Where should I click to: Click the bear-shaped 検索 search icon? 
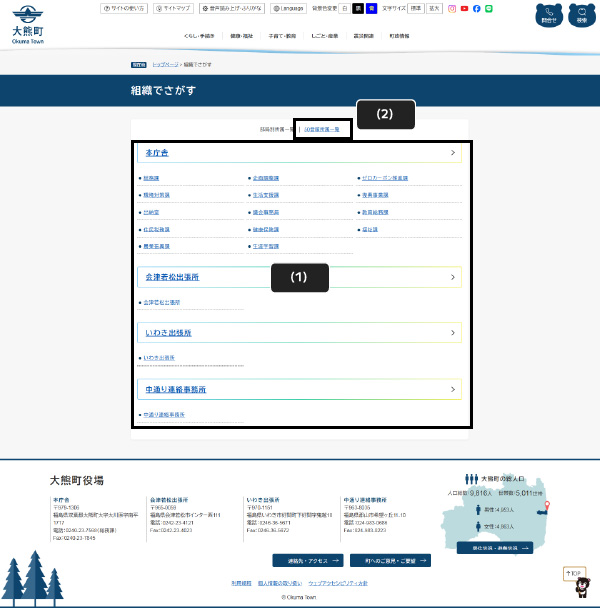click(580, 15)
